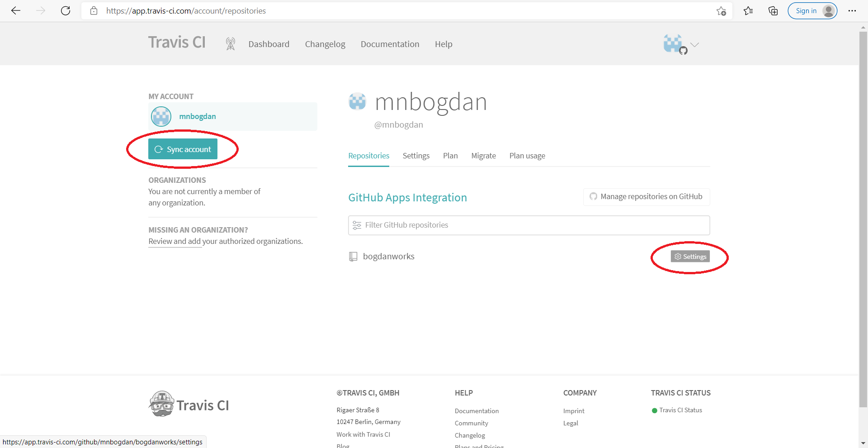This screenshot has height=448, width=868.
Task: Click the GitHub icon in Manage repositories button
Action: click(x=593, y=197)
